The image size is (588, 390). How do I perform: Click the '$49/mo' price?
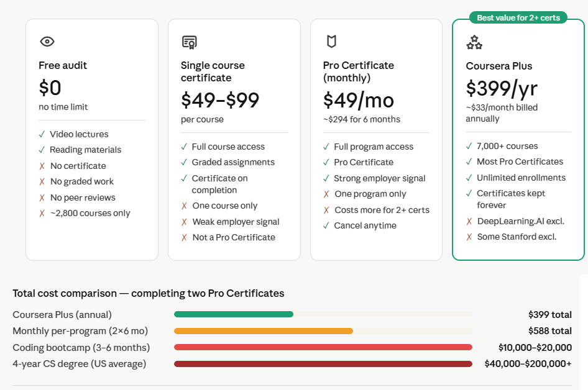[359, 100]
